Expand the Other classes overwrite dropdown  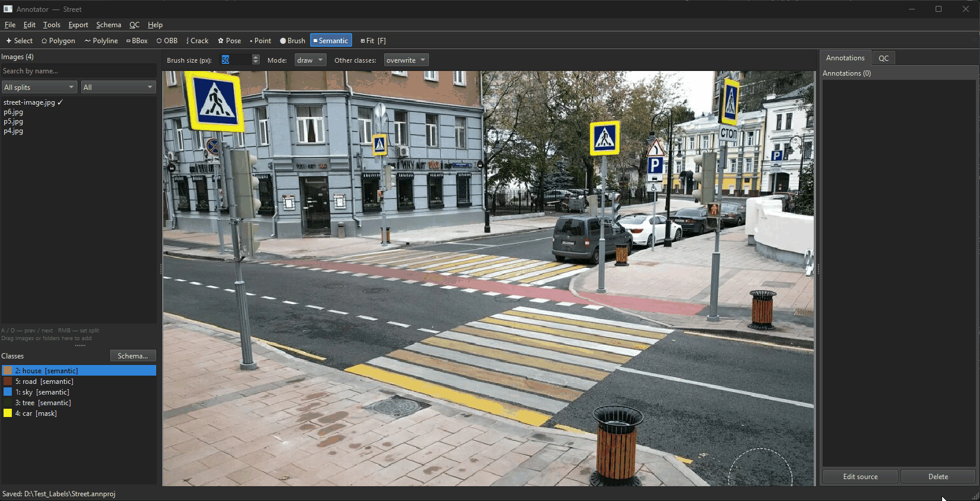pos(406,60)
